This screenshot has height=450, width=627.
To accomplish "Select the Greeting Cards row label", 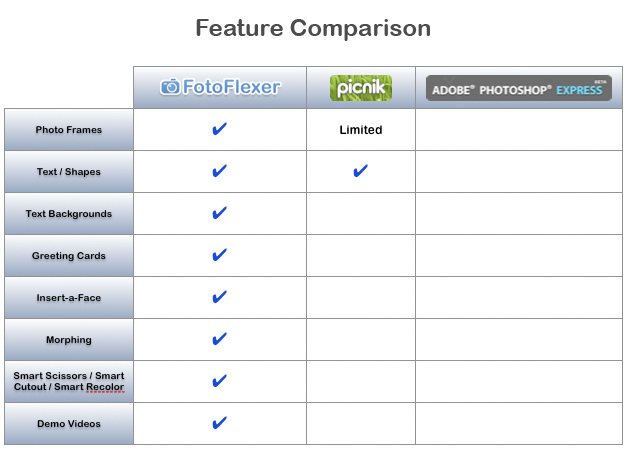I will pyautogui.click(x=69, y=256).
